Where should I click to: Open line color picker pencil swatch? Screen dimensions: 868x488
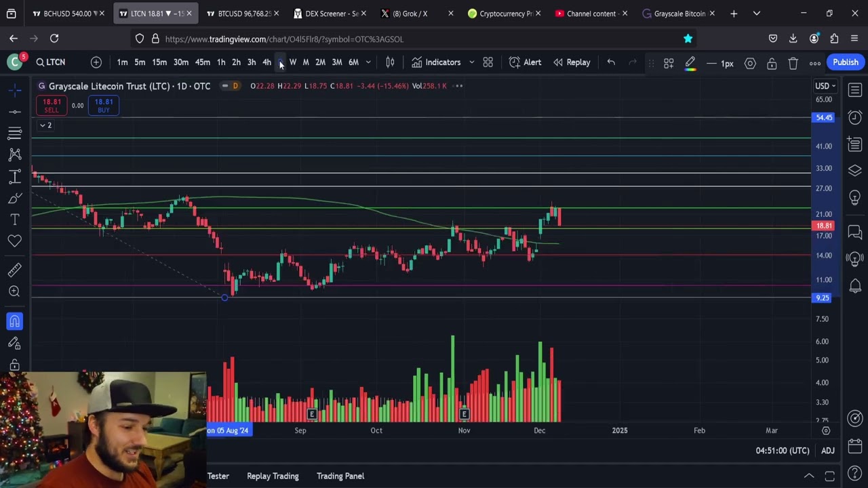click(x=690, y=63)
